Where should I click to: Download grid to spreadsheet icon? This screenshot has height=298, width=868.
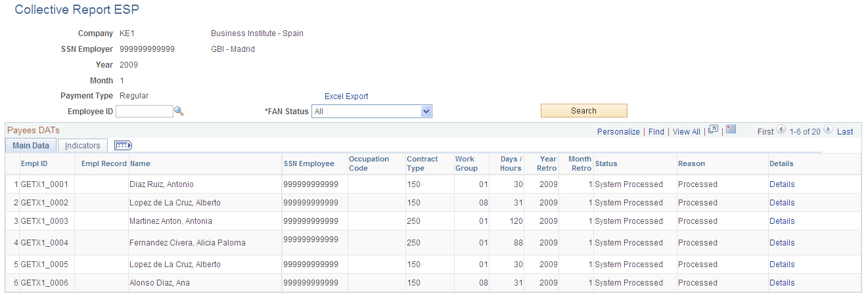(731, 131)
